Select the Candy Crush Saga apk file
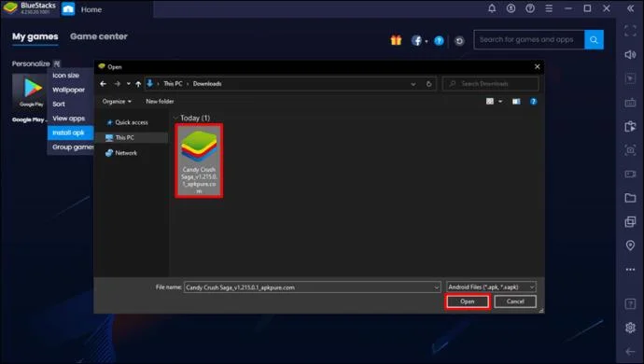The width and height of the screenshot is (644, 364). click(199, 161)
